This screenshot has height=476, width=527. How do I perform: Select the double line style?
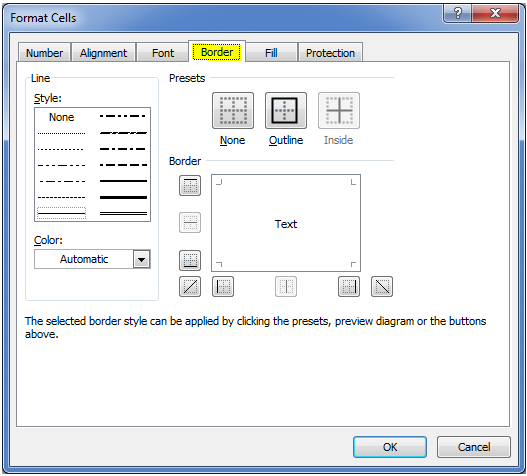[123, 213]
